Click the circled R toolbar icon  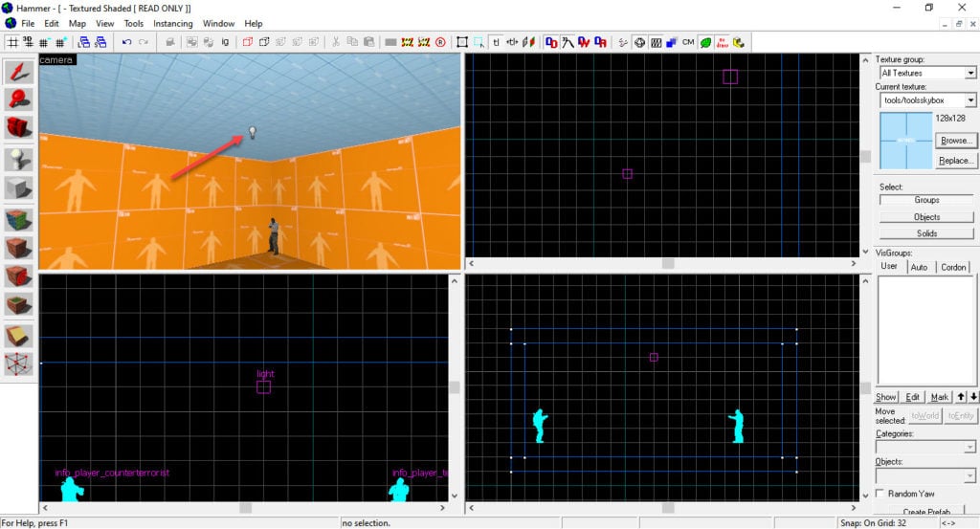pyautogui.click(x=440, y=42)
